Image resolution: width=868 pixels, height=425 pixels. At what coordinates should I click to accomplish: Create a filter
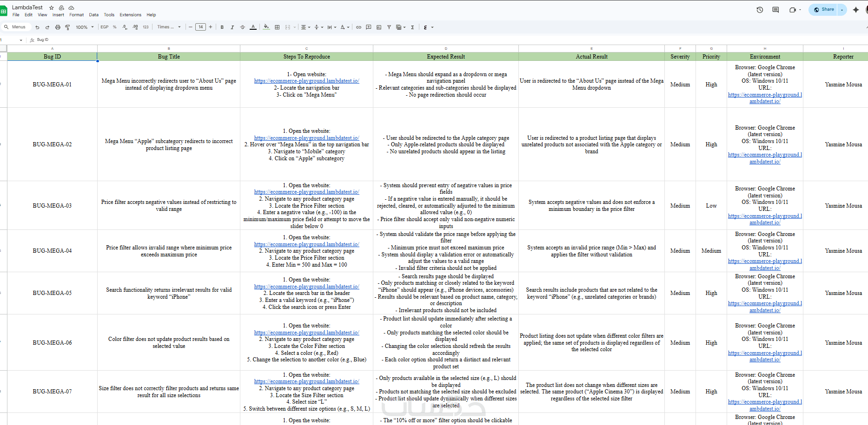pyautogui.click(x=389, y=27)
